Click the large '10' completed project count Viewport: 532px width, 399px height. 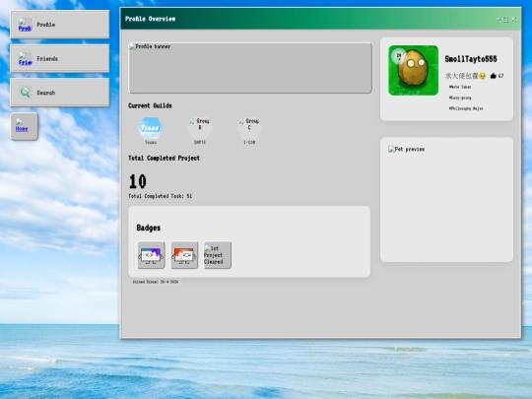pos(137,181)
